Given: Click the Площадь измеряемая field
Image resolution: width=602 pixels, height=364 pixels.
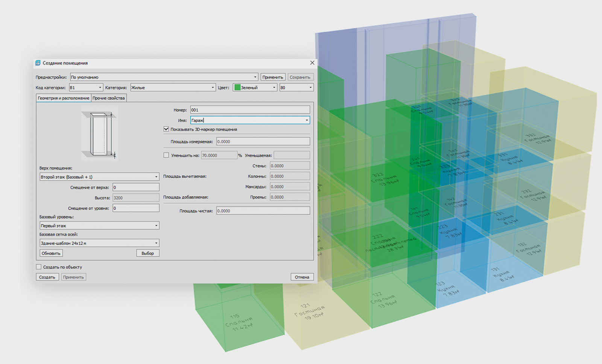Looking at the screenshot, I should pos(263,141).
